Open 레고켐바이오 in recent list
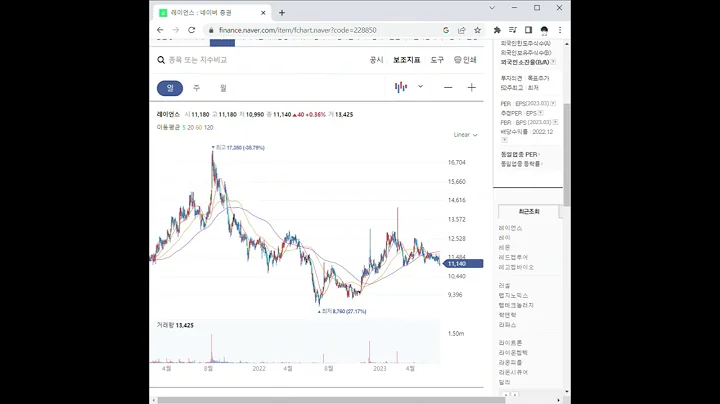 coord(516,267)
